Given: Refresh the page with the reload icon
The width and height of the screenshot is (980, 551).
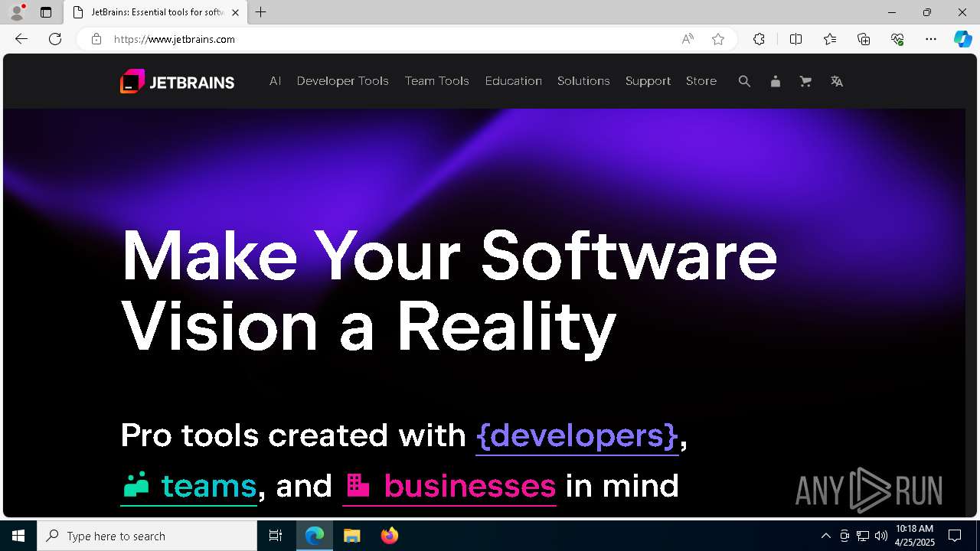Looking at the screenshot, I should point(55,39).
